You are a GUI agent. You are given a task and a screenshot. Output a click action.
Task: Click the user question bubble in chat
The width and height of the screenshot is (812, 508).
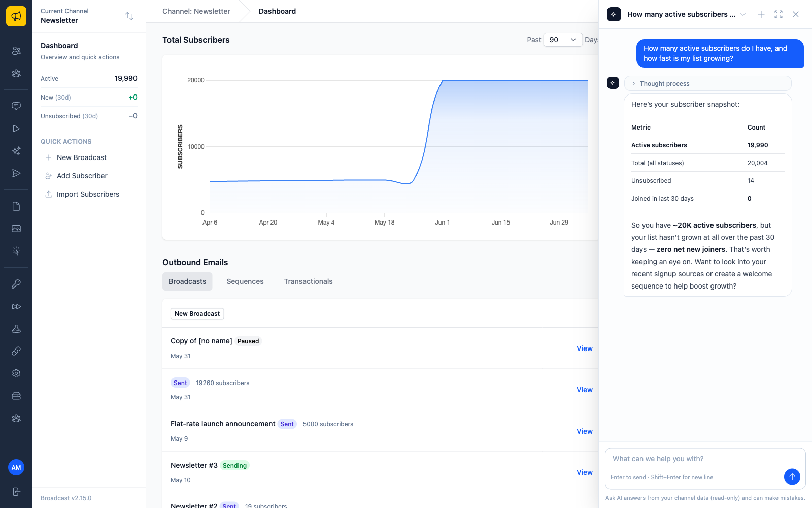point(720,53)
